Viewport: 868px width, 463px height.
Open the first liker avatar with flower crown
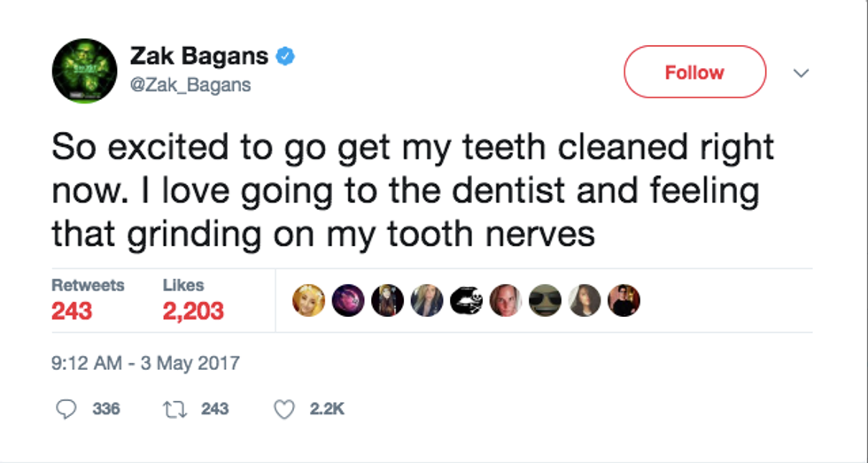tap(308, 301)
